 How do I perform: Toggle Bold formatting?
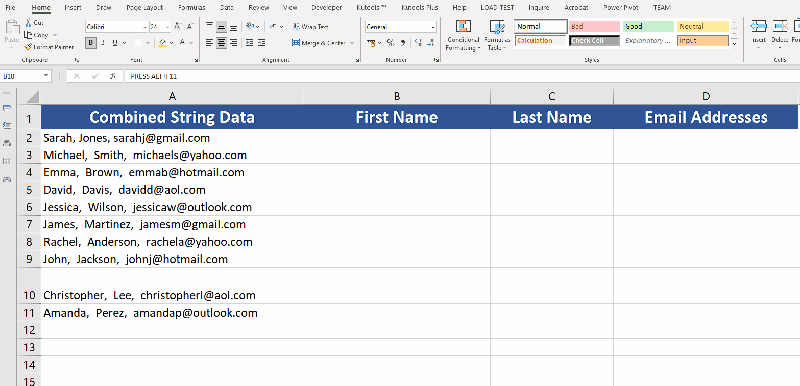pos(91,43)
